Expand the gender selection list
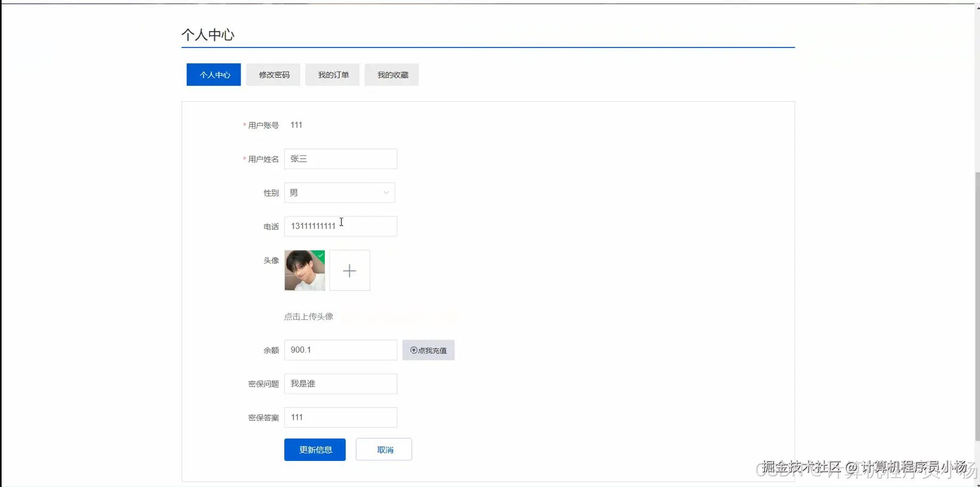Image resolution: width=980 pixels, height=487 pixels. [x=339, y=193]
